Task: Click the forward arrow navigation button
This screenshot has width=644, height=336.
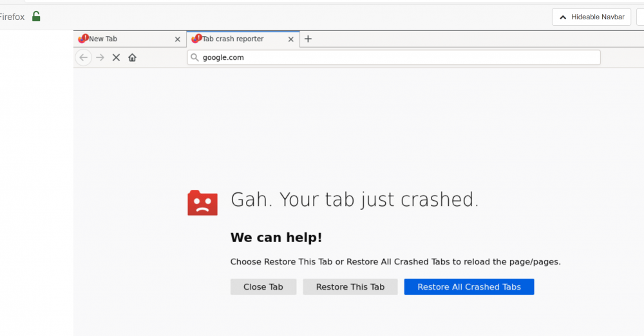Action: (x=100, y=57)
